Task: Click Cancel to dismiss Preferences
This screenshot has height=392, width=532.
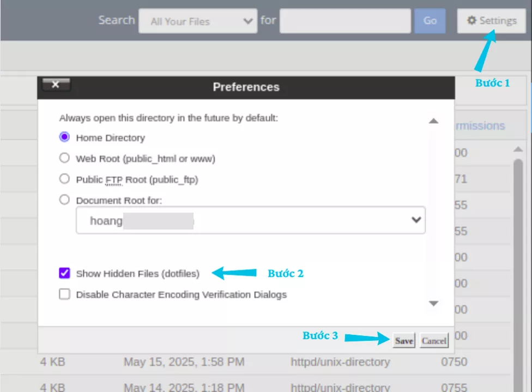Action: point(434,340)
